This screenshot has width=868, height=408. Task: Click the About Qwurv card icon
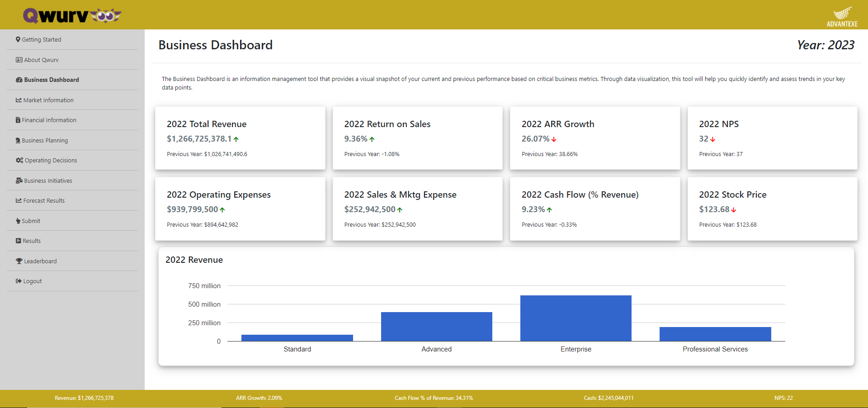click(19, 60)
